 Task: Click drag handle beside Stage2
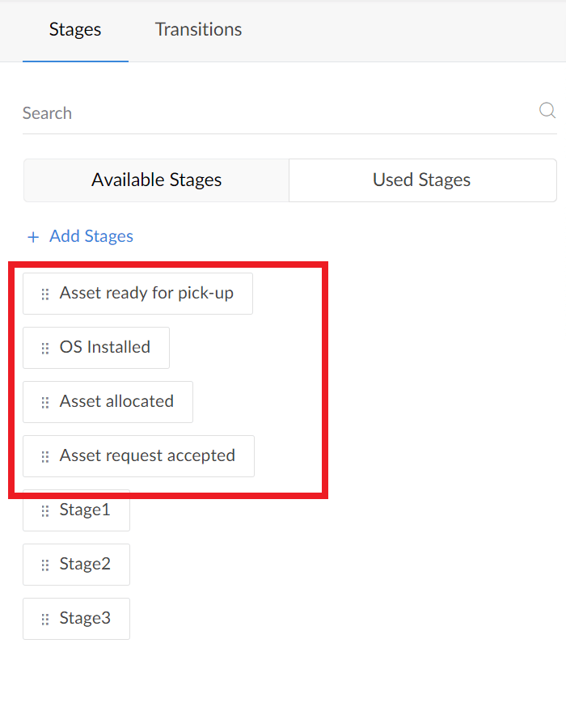click(x=45, y=565)
